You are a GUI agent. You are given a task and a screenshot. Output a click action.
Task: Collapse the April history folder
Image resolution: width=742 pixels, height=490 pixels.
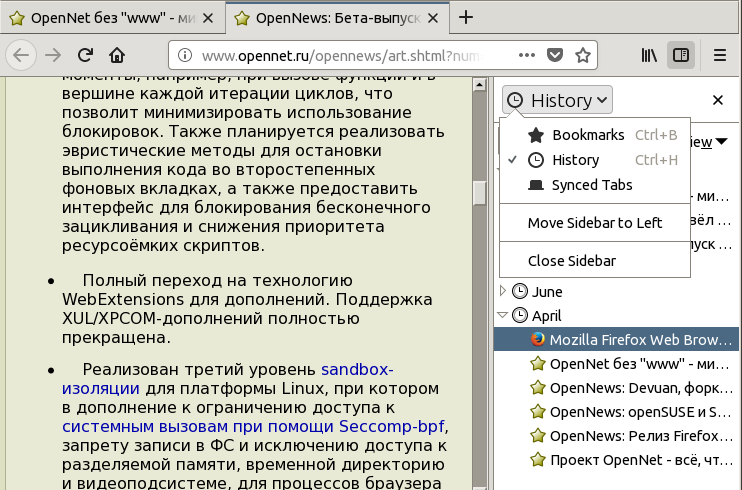[x=504, y=315]
